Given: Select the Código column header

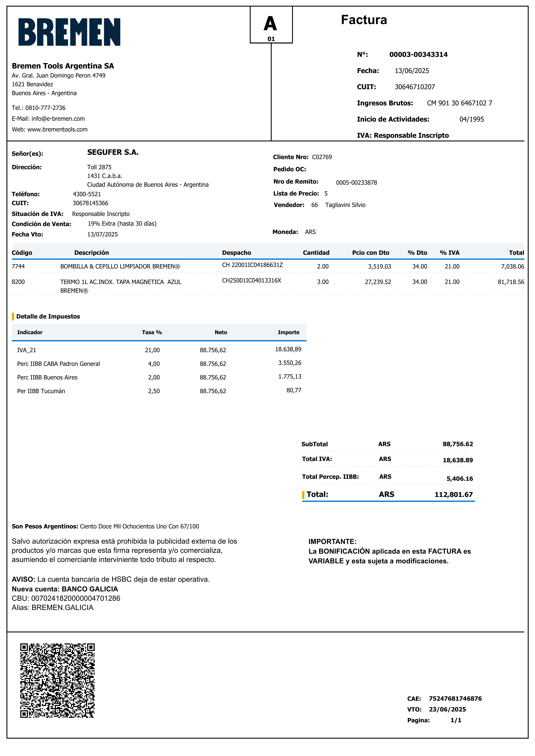Looking at the screenshot, I should point(22,253).
